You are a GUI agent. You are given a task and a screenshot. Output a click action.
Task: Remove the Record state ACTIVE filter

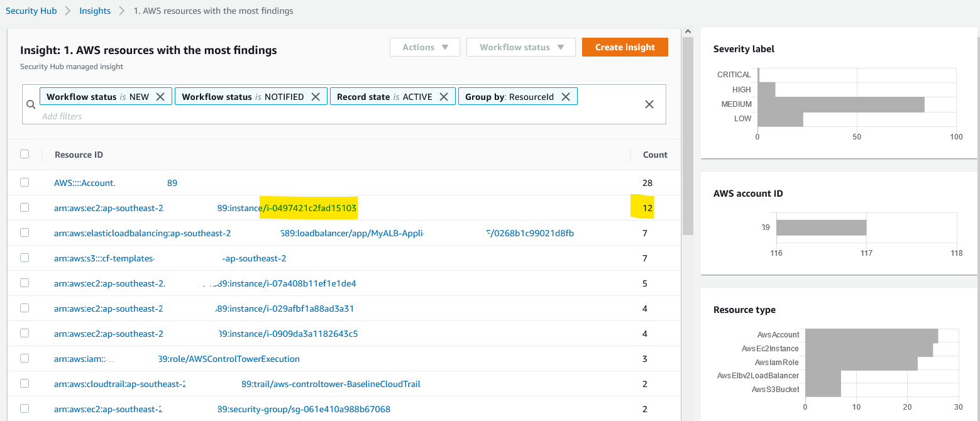pyautogui.click(x=444, y=97)
